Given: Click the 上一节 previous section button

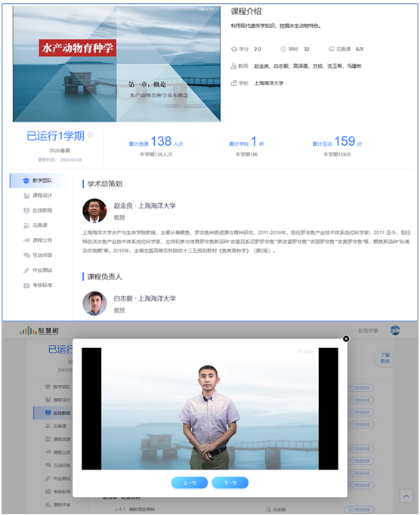Looking at the screenshot, I should tap(190, 483).
